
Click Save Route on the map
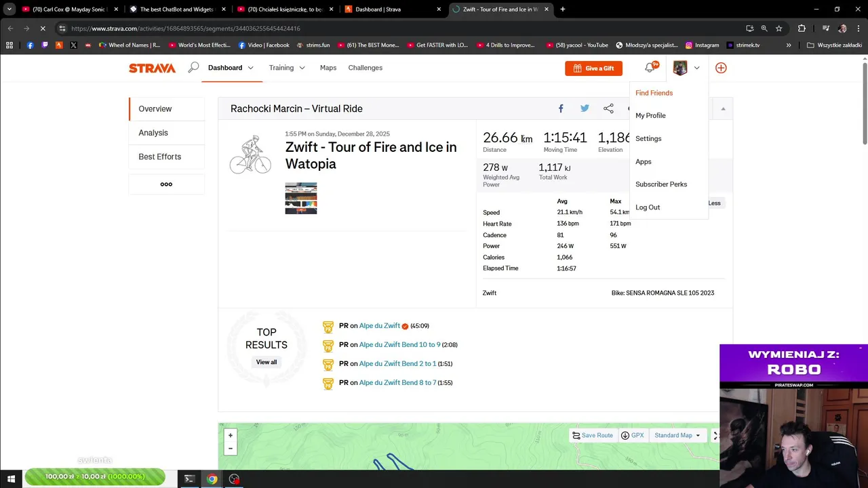[593, 435]
